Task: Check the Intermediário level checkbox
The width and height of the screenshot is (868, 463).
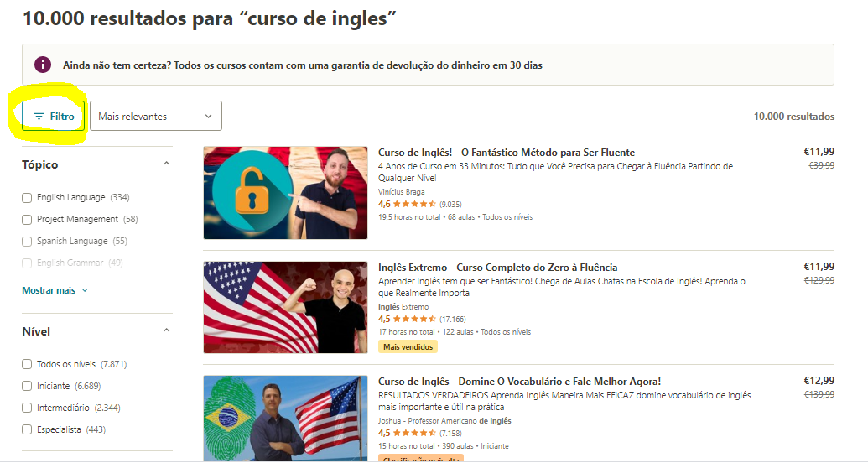Action: pyautogui.click(x=27, y=408)
